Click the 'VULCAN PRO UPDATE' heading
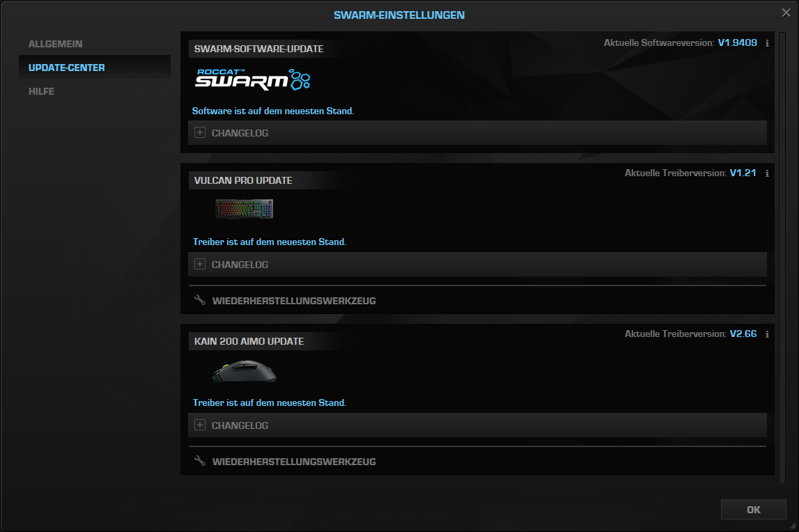The width and height of the screenshot is (799, 532). pyautogui.click(x=243, y=180)
